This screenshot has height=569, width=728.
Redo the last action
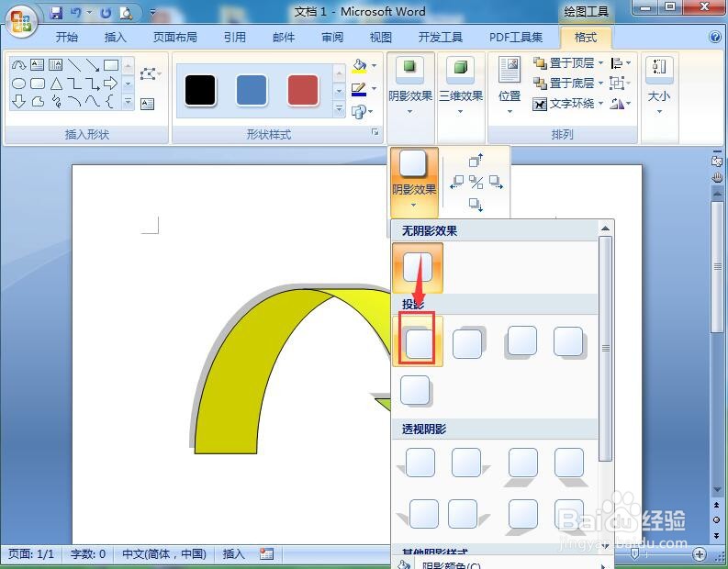(x=106, y=13)
